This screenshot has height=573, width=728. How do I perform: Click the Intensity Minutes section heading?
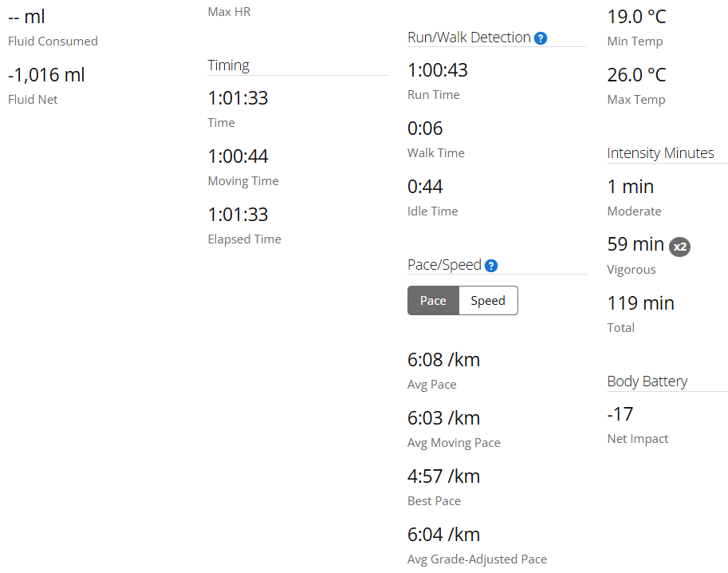(660, 153)
